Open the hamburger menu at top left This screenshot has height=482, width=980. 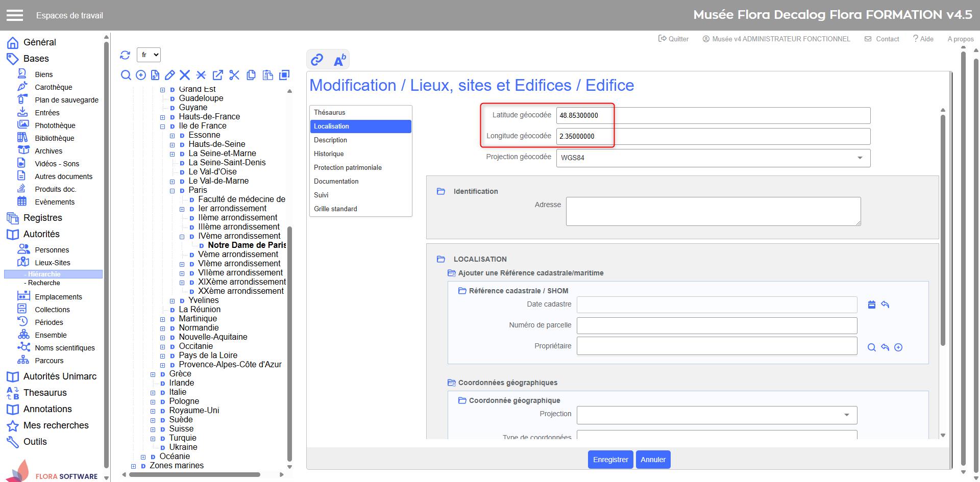coord(15,15)
